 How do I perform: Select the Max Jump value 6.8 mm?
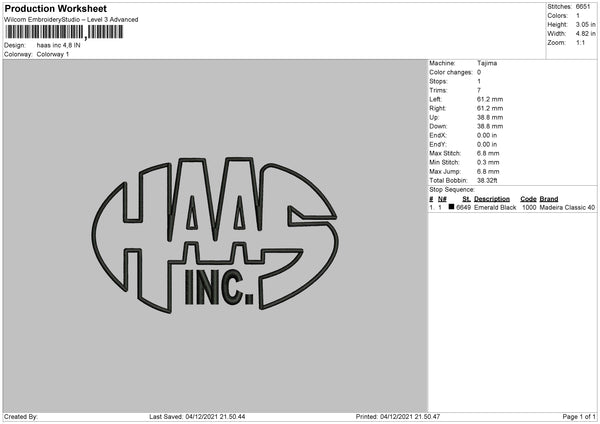click(488, 172)
